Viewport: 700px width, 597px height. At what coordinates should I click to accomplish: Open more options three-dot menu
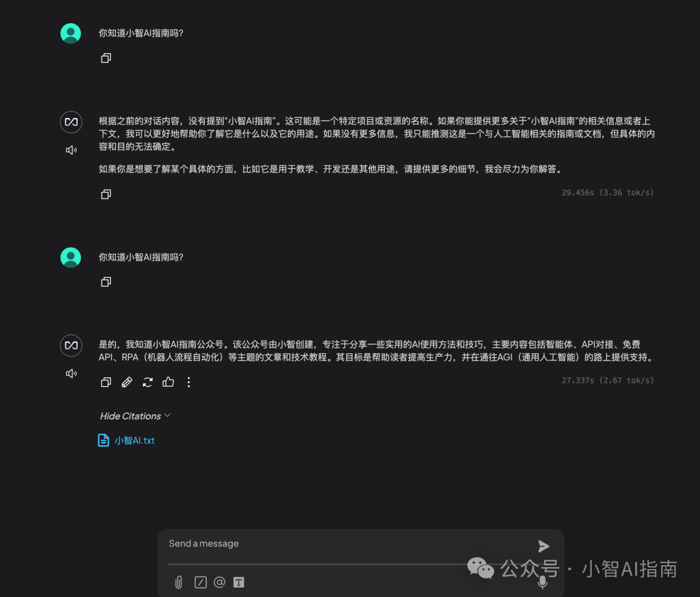tap(189, 382)
